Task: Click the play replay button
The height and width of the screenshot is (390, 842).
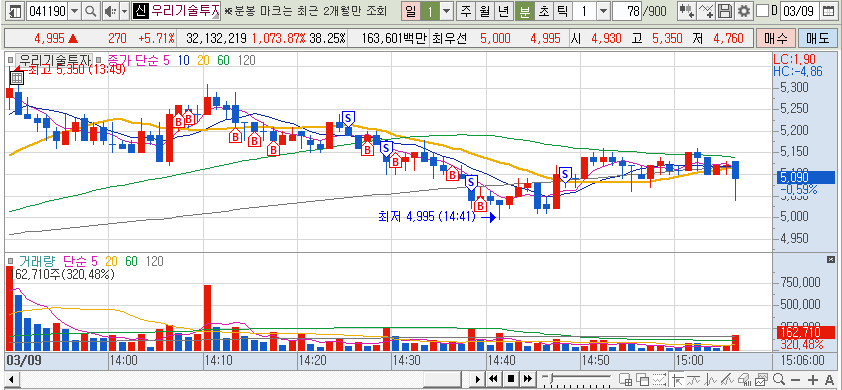Action: [x=478, y=379]
